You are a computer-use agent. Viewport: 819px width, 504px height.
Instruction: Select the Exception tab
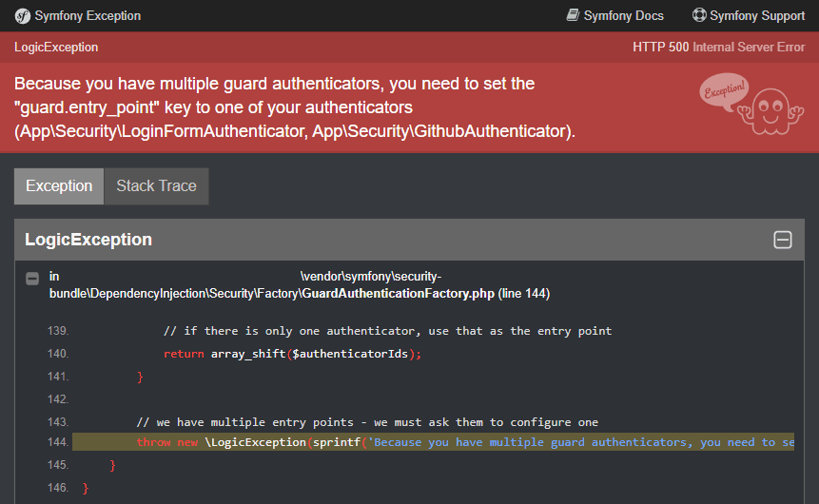[59, 186]
